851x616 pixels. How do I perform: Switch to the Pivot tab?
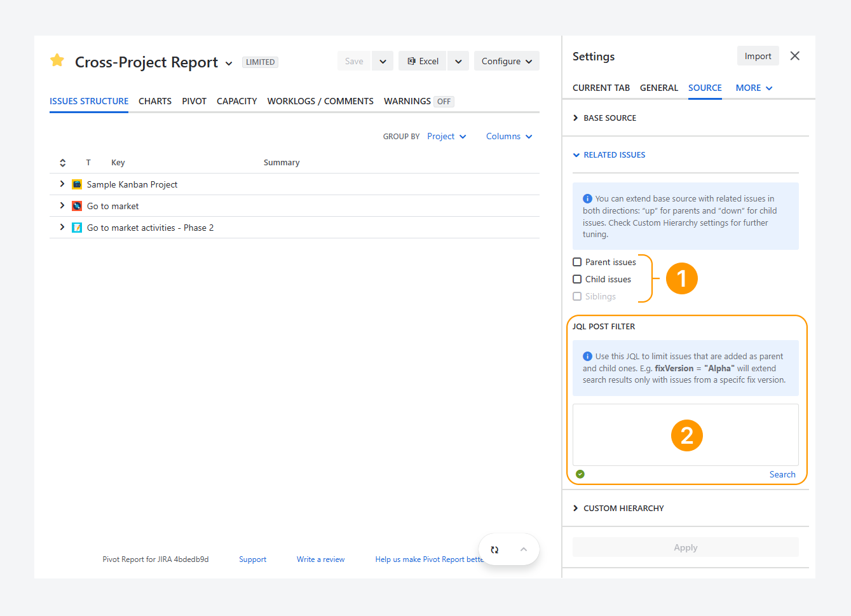point(194,101)
